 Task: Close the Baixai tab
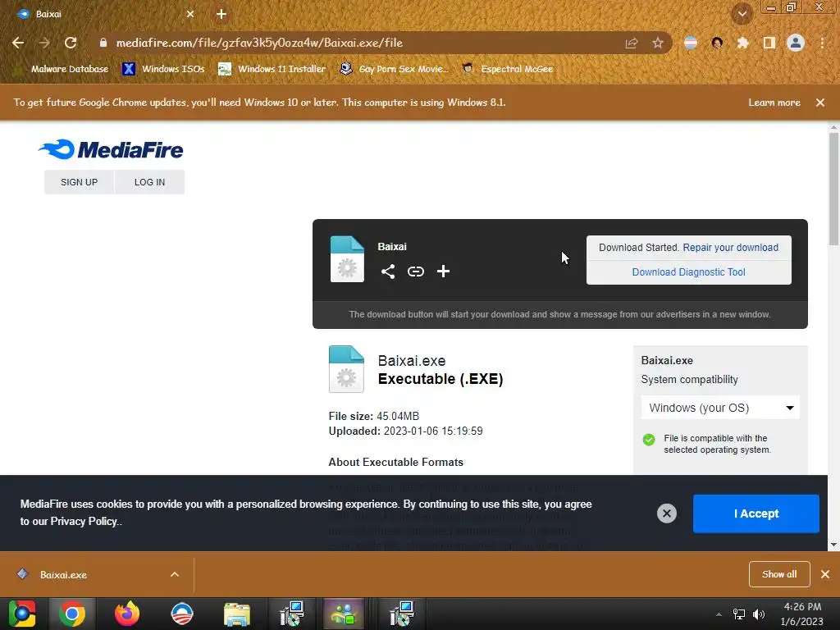(x=190, y=14)
